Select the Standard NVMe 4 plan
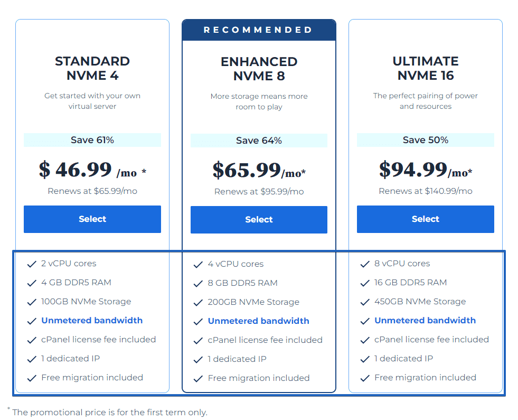 [92, 219]
